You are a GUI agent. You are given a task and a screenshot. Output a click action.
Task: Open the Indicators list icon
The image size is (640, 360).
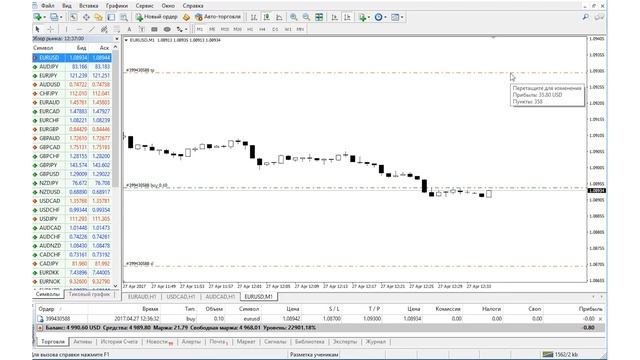coord(362,17)
